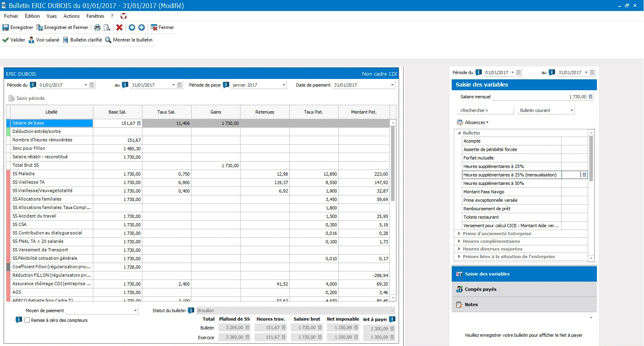Screen dimensions: 644x346
Task: Switch to Congés payés tab
Action: (524, 289)
